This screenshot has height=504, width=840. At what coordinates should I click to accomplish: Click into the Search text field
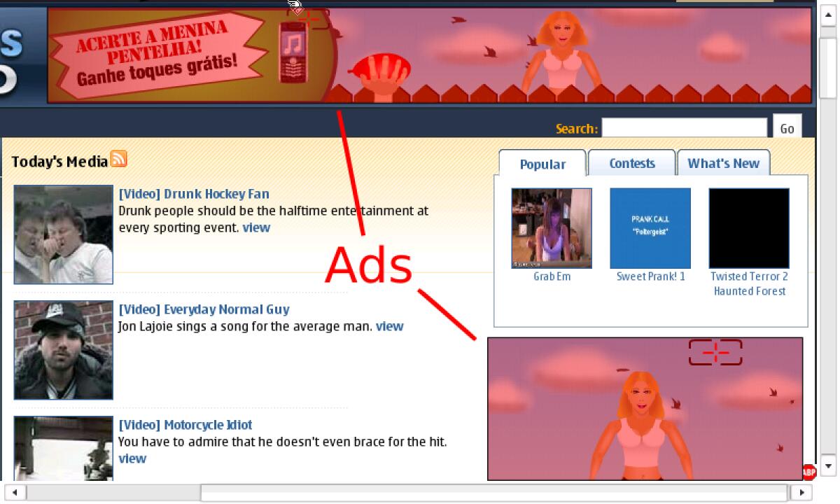pyautogui.click(x=684, y=128)
